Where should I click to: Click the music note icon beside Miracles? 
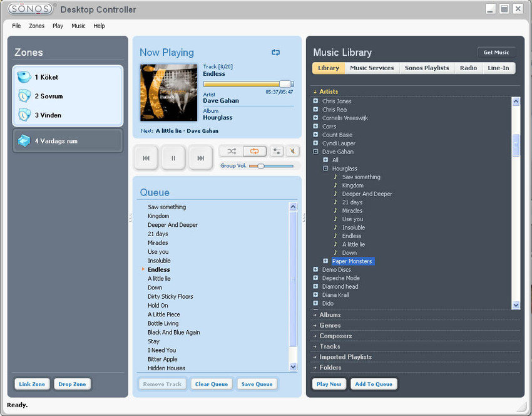pyautogui.click(x=335, y=211)
